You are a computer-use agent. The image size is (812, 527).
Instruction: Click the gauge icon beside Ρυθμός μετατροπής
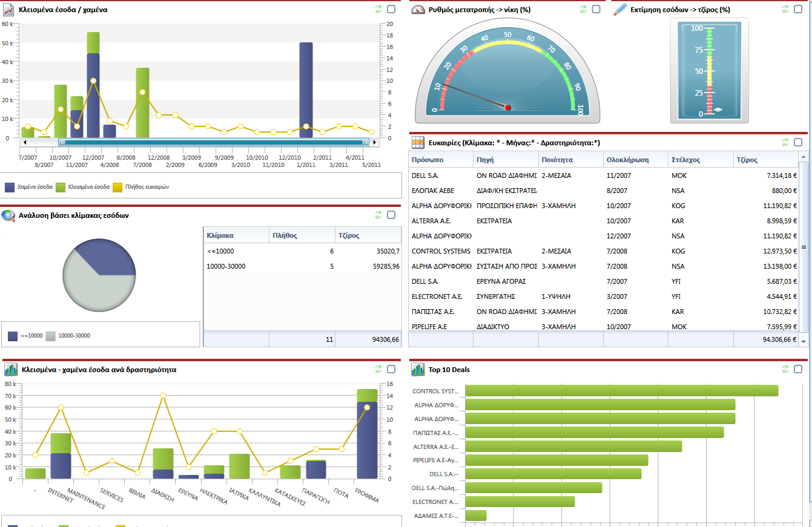pos(418,10)
